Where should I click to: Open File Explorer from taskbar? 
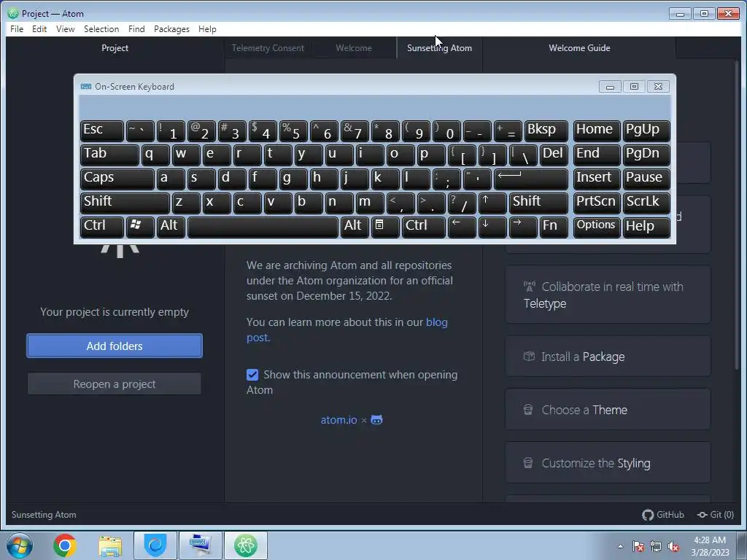[110, 545]
